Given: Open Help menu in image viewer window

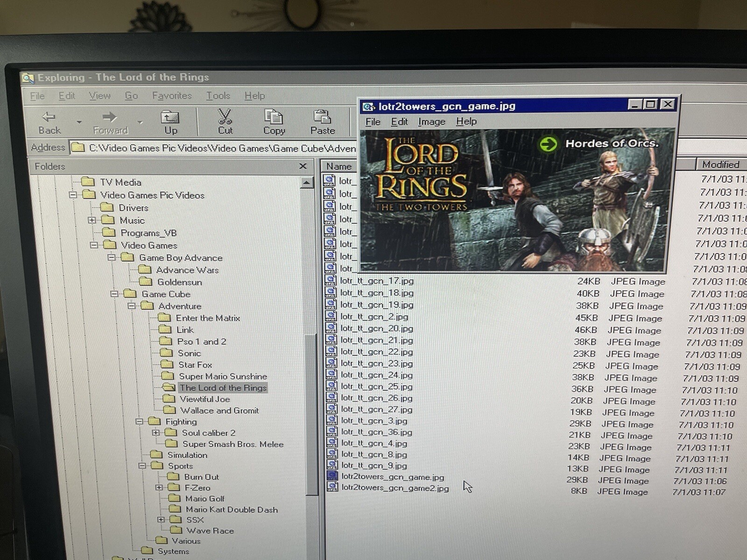Looking at the screenshot, I should click(466, 121).
